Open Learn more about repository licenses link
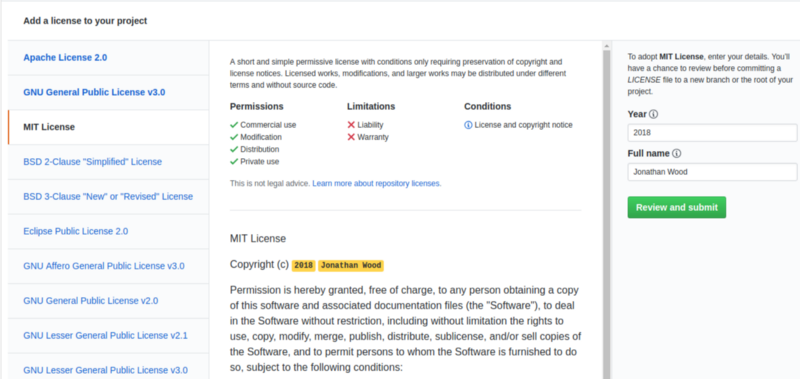800x379 pixels. [377, 183]
